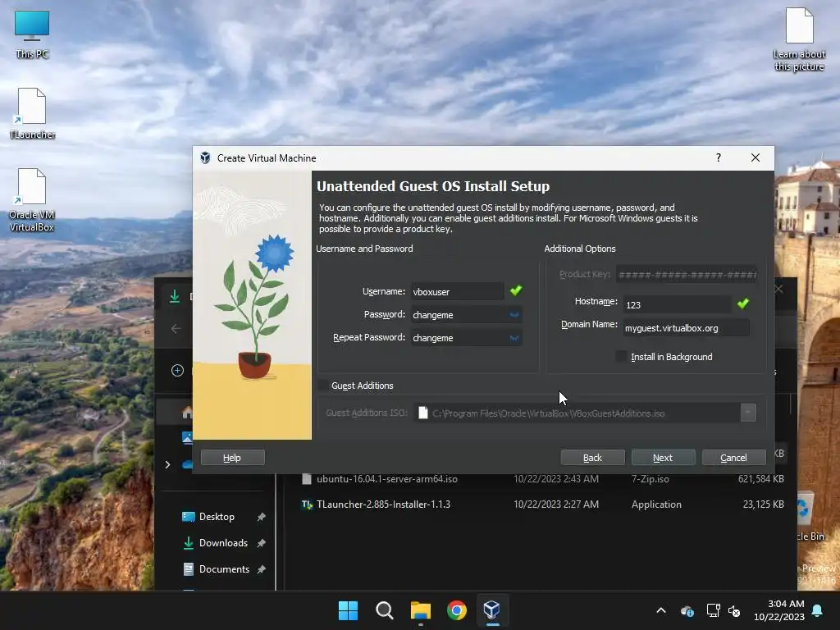Click the Back button

(592, 458)
